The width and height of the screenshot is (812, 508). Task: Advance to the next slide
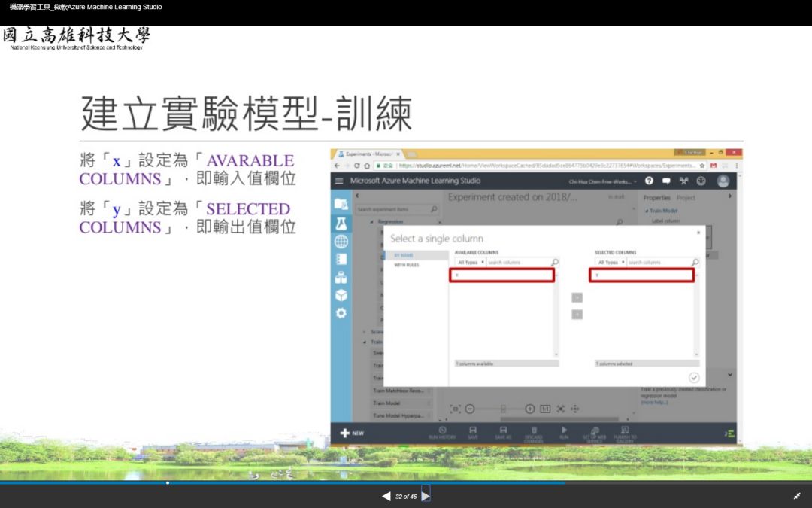pyautogui.click(x=426, y=497)
